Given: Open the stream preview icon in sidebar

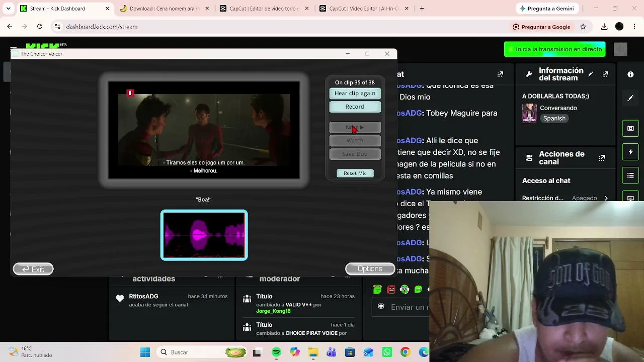Looking at the screenshot, I should (630, 128).
